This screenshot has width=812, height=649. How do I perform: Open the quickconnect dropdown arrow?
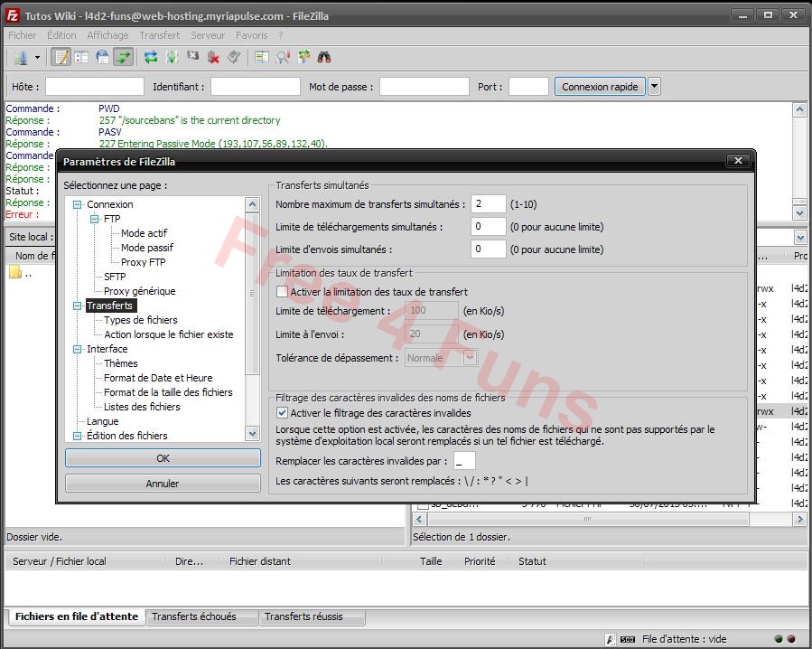[x=653, y=86]
